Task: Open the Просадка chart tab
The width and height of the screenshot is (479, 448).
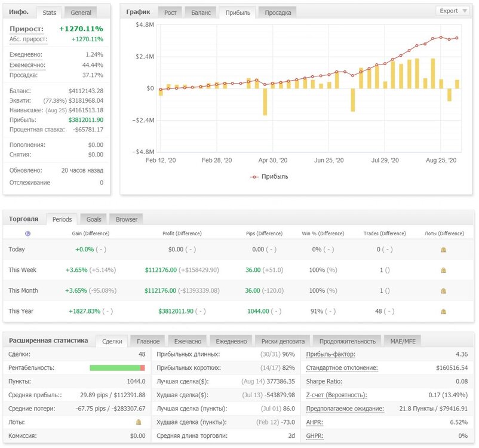Action: click(x=278, y=13)
